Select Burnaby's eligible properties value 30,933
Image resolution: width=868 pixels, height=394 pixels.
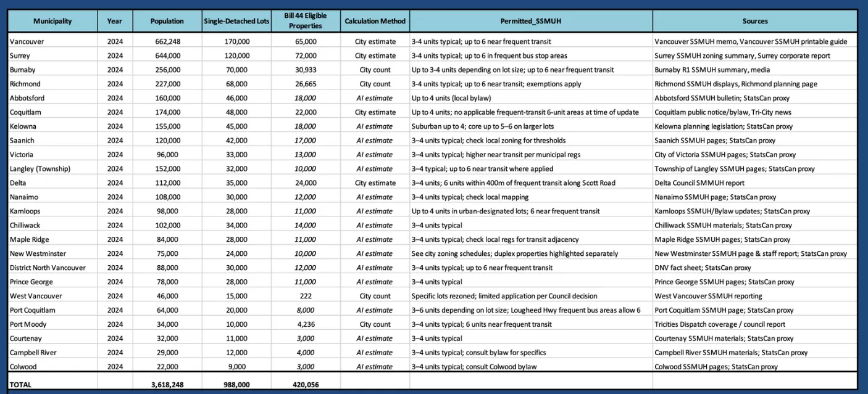[x=306, y=70]
